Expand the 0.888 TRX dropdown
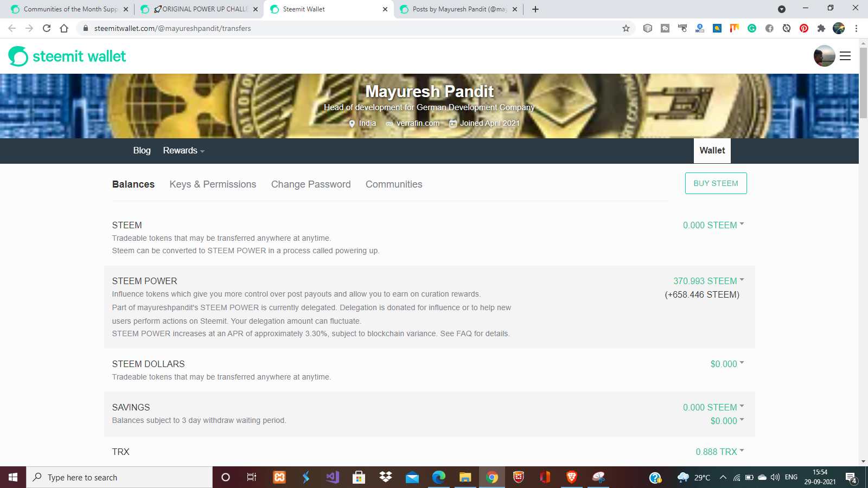868x488 pixels. [720, 452]
